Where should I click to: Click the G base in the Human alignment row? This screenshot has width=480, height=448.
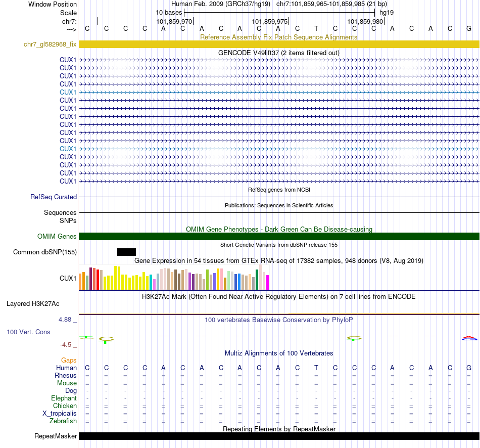[x=469, y=368]
